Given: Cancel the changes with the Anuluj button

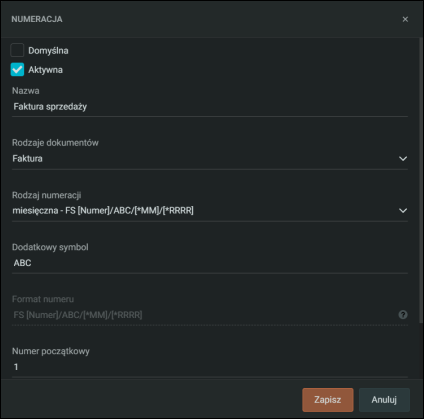Looking at the screenshot, I should tap(384, 400).
